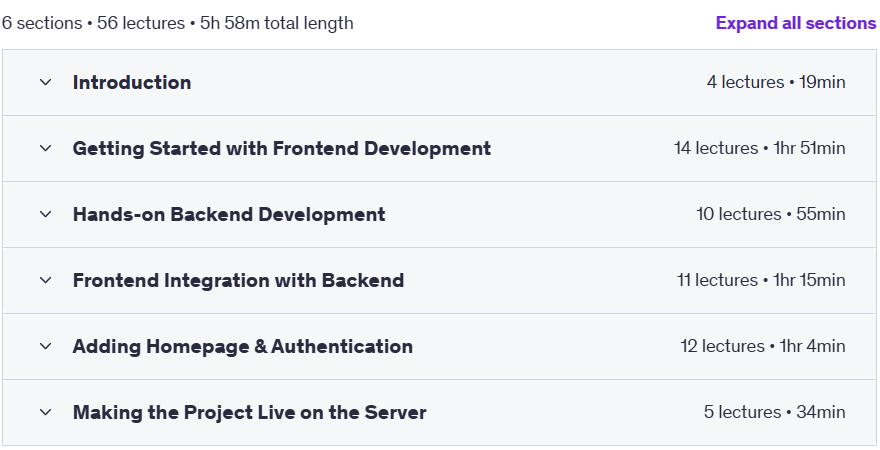Open Making the Project Live on the Server title
The height and width of the screenshot is (450, 880).
[250, 412]
